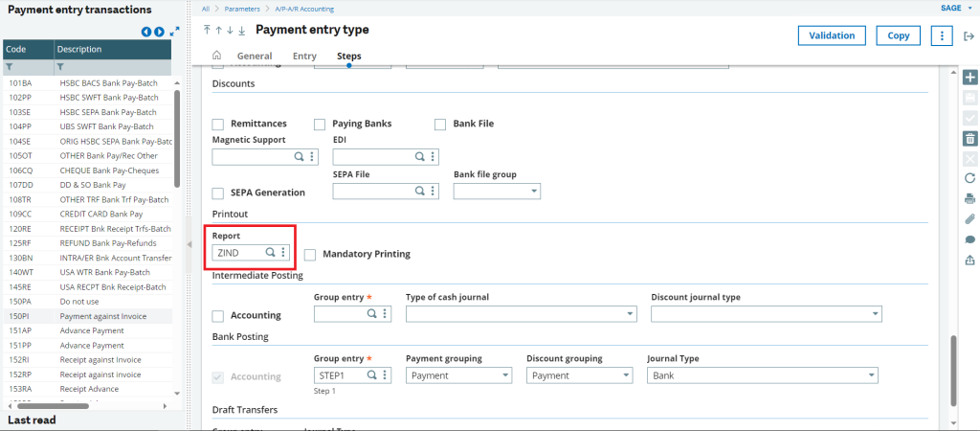Image resolution: width=980 pixels, height=431 pixels.
Task: Tick the Paying Banks checkbox
Action: 320,124
